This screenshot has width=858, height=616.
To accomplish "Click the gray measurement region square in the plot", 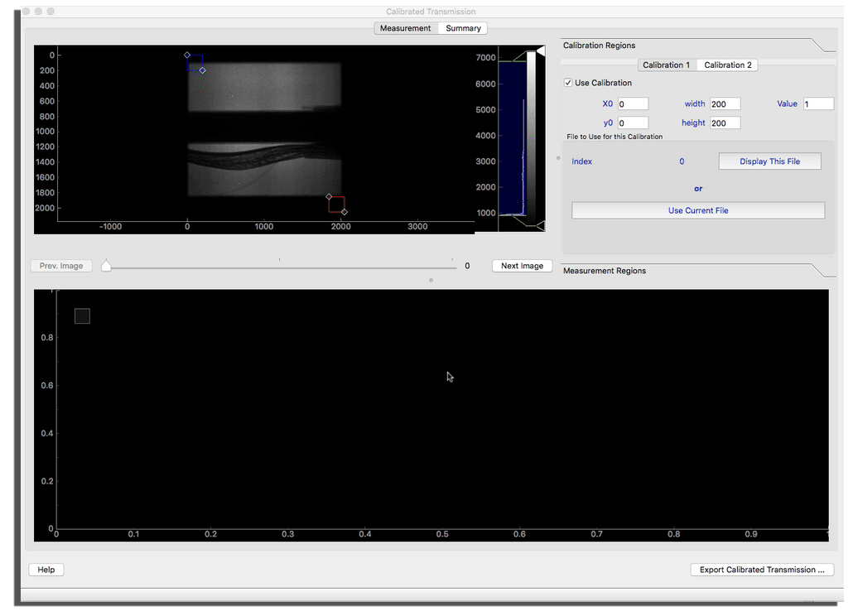I will pos(82,315).
